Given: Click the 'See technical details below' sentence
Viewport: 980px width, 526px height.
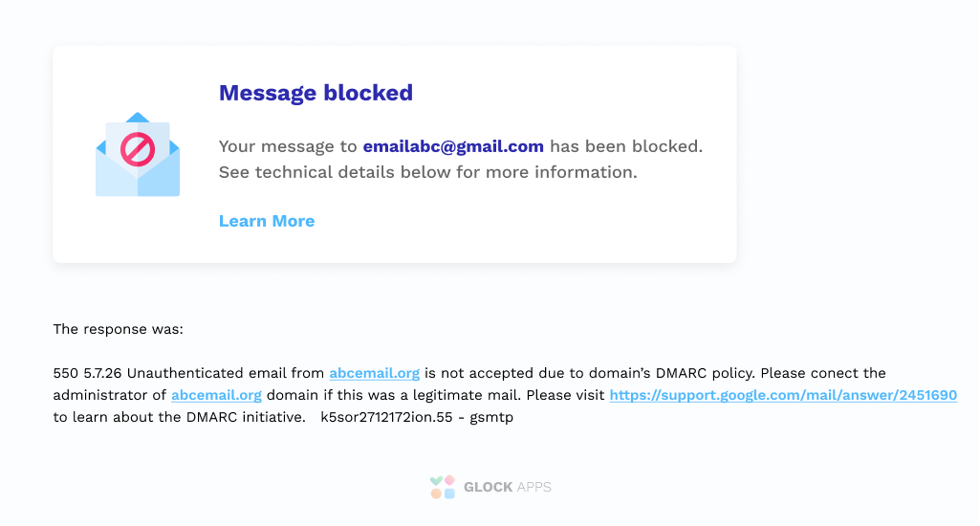Looking at the screenshot, I should (427, 172).
